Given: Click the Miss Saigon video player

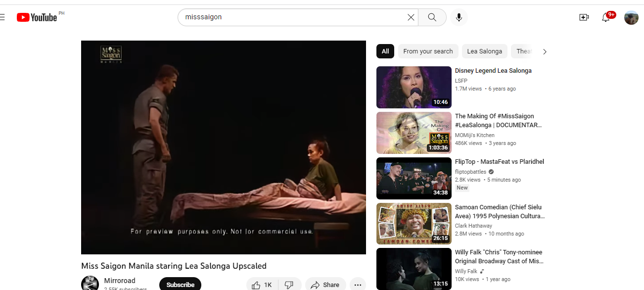Looking at the screenshot, I should click(x=224, y=147).
